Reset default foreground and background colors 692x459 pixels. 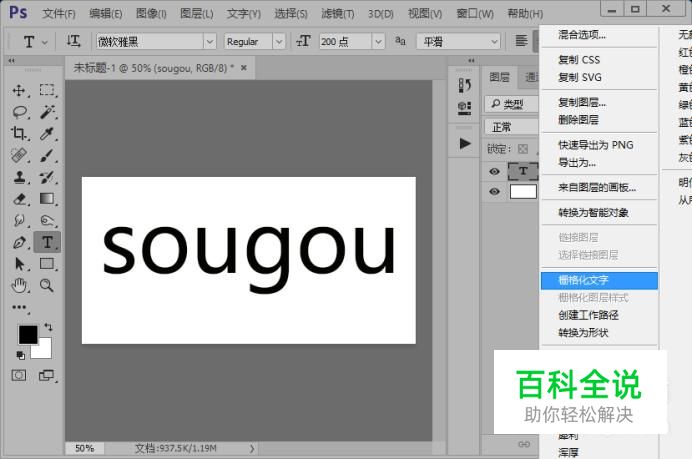tap(20, 355)
